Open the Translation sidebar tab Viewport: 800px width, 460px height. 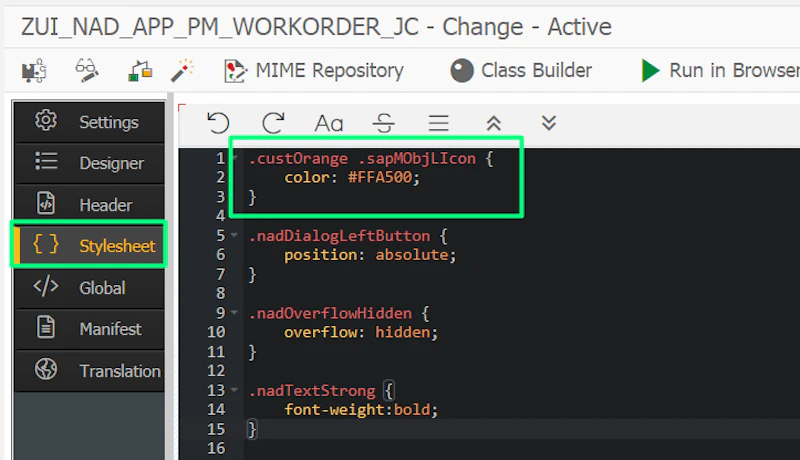pyautogui.click(x=89, y=371)
